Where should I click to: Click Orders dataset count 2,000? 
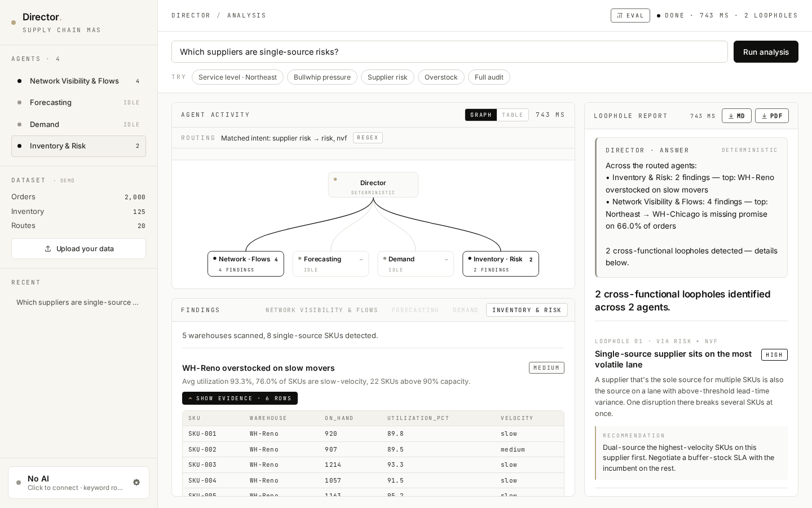[135, 198]
